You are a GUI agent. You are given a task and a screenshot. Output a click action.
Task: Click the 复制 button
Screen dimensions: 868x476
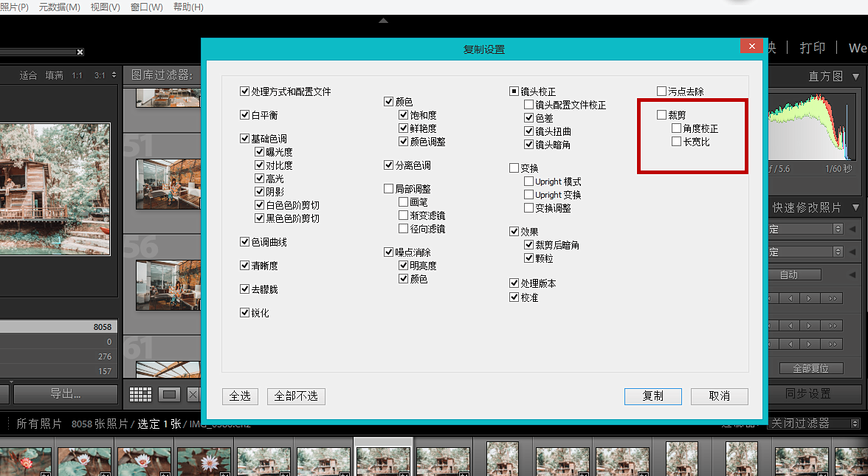(x=652, y=396)
